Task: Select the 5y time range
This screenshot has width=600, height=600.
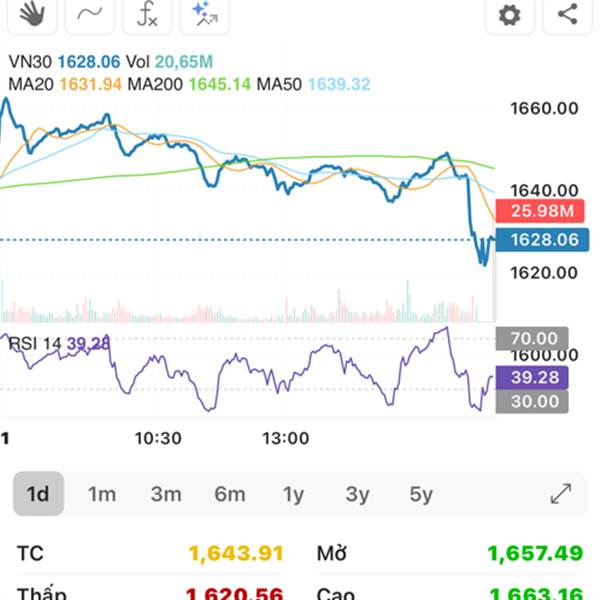Action: point(421,494)
